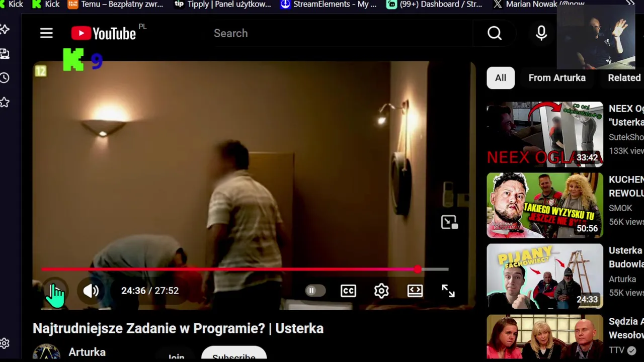Enter full screen mode
The image size is (644, 362).
click(448, 291)
